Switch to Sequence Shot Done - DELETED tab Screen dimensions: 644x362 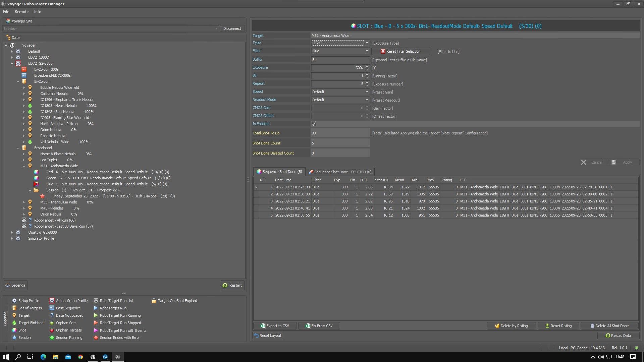click(x=340, y=172)
